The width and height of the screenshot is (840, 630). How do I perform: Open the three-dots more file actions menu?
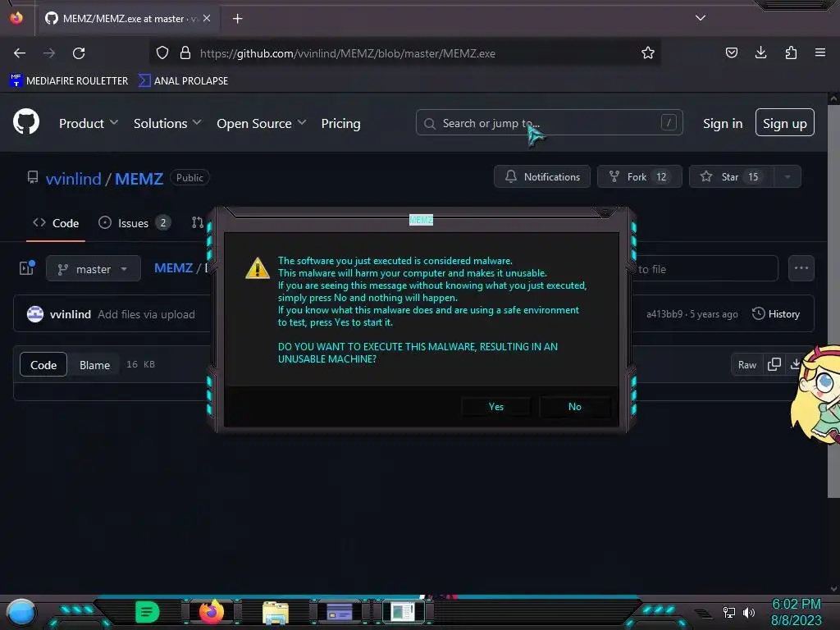click(x=801, y=268)
